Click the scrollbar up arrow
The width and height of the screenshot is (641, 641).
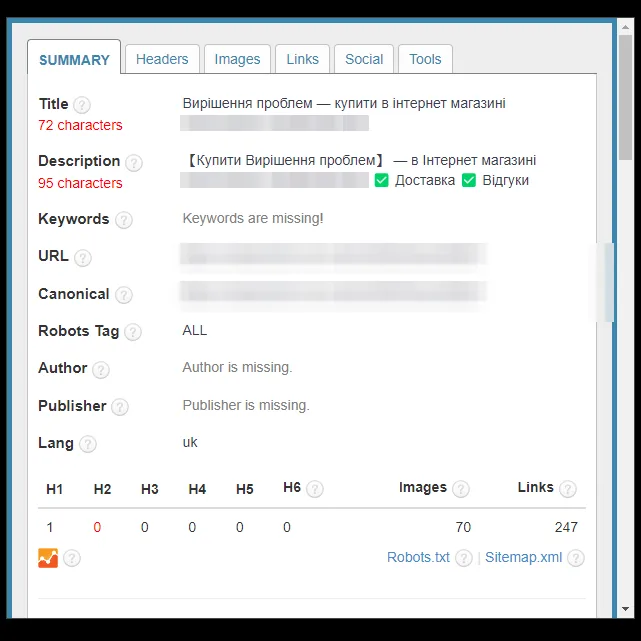click(625, 27)
